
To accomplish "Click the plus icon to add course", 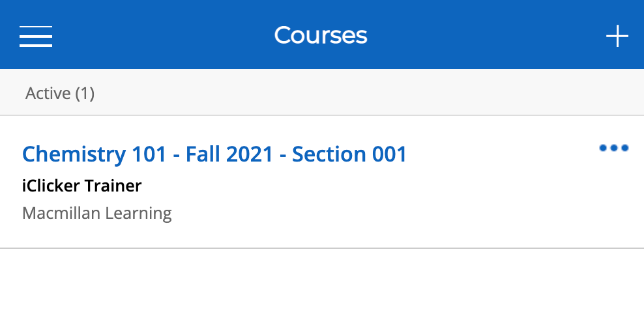I will (617, 36).
